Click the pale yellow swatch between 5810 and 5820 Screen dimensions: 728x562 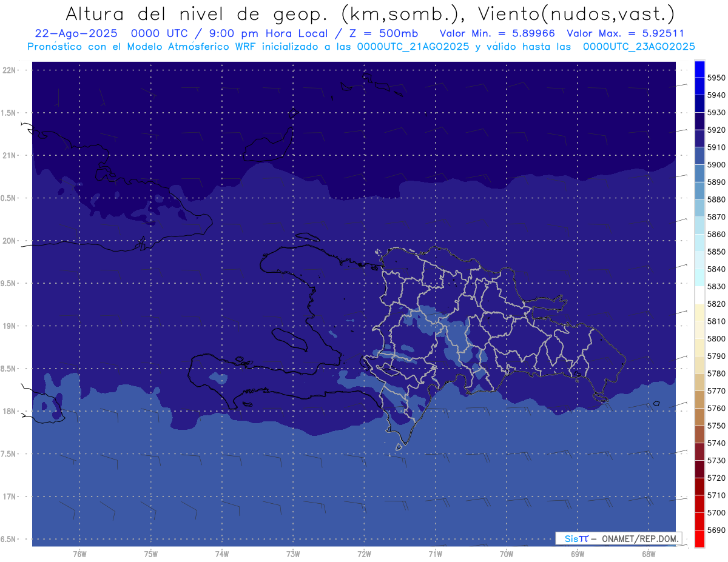coord(699,312)
